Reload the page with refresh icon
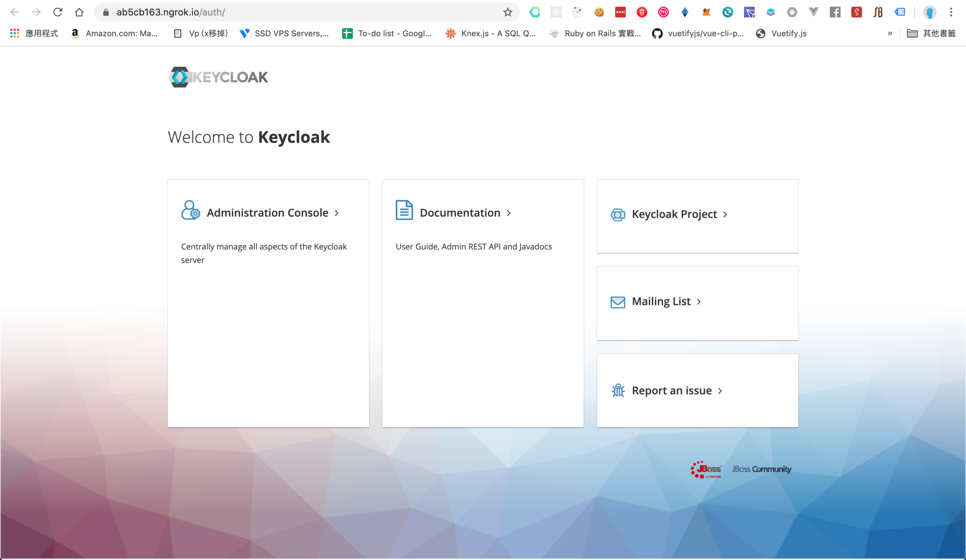966x560 pixels. 58,12
